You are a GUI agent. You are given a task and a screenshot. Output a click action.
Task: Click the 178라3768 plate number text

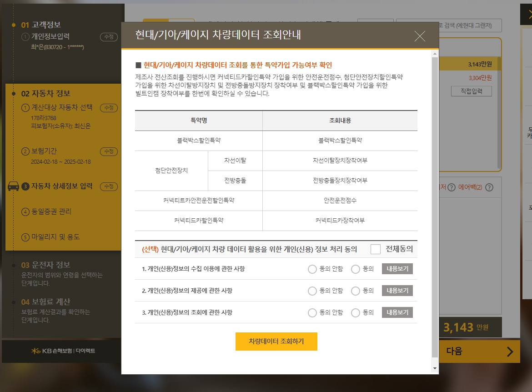coord(44,118)
